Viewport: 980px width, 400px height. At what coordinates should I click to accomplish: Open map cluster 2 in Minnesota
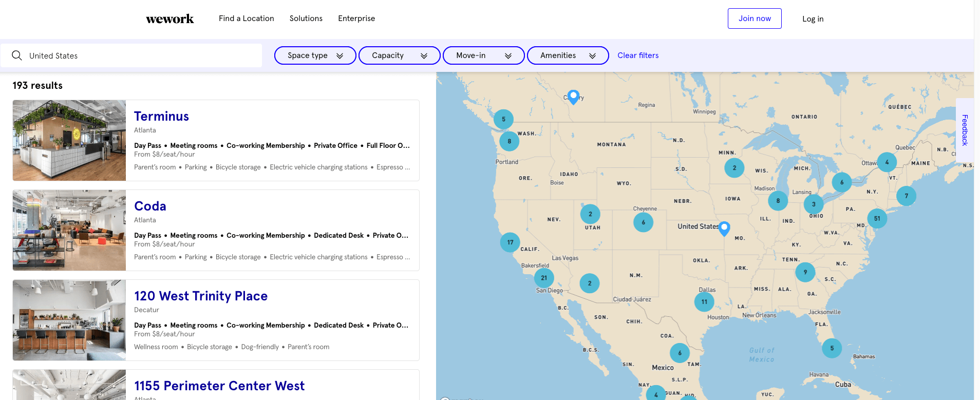(734, 168)
